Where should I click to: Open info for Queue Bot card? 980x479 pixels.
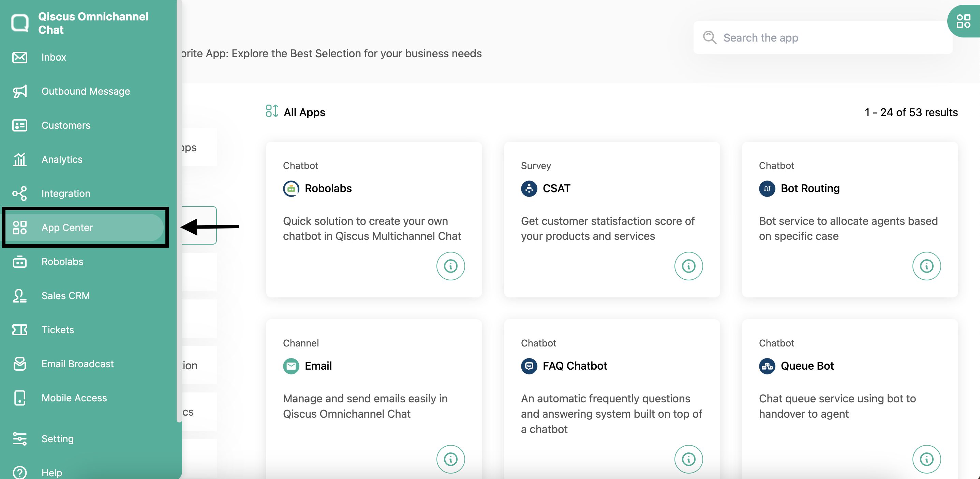[927, 459]
